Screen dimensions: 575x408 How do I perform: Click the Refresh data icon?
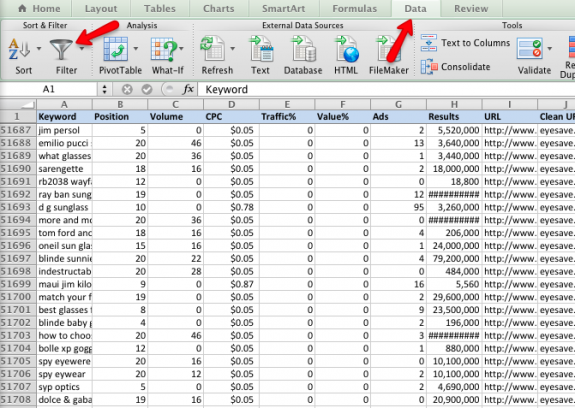(213, 48)
